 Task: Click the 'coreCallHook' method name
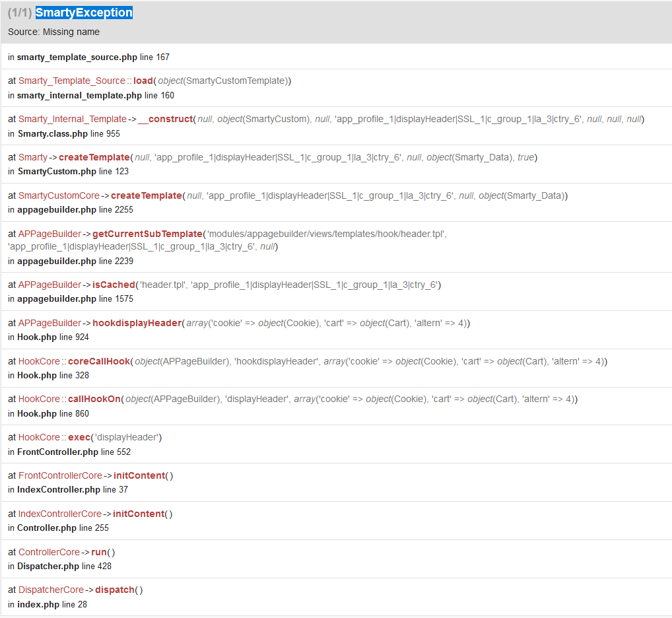99,361
